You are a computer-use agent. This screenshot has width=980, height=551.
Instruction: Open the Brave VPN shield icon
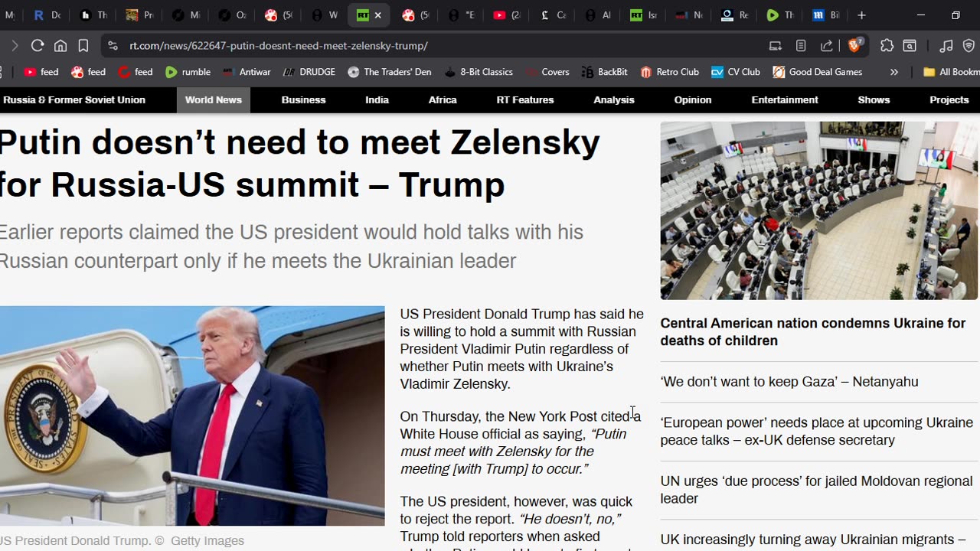969,46
